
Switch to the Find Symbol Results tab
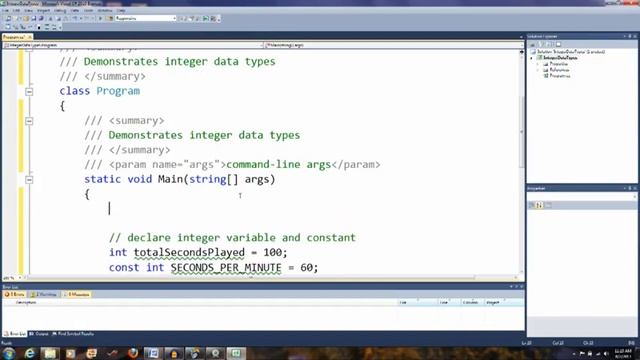tap(73, 334)
